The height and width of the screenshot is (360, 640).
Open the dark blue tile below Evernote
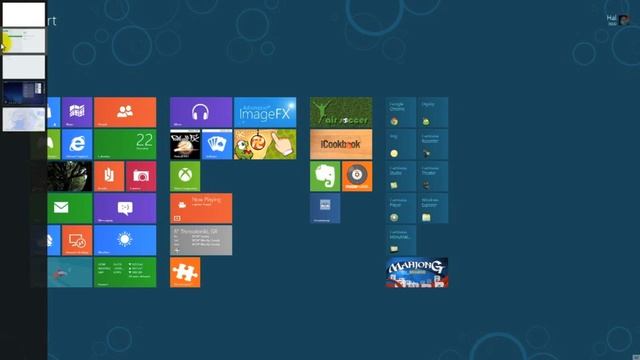(325, 208)
